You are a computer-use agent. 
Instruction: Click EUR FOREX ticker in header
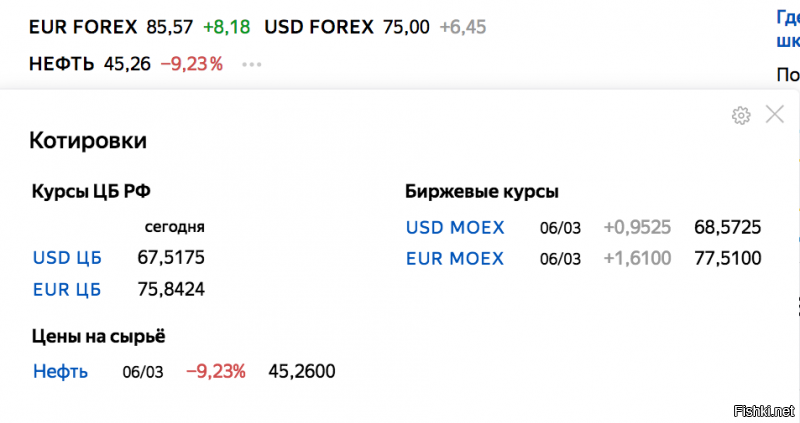point(83,27)
